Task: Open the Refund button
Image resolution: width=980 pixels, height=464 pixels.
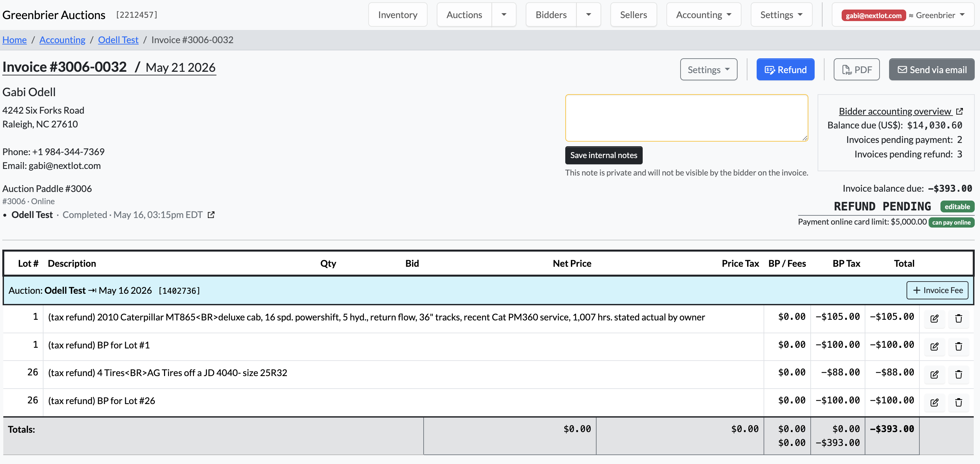Action: coord(785,69)
